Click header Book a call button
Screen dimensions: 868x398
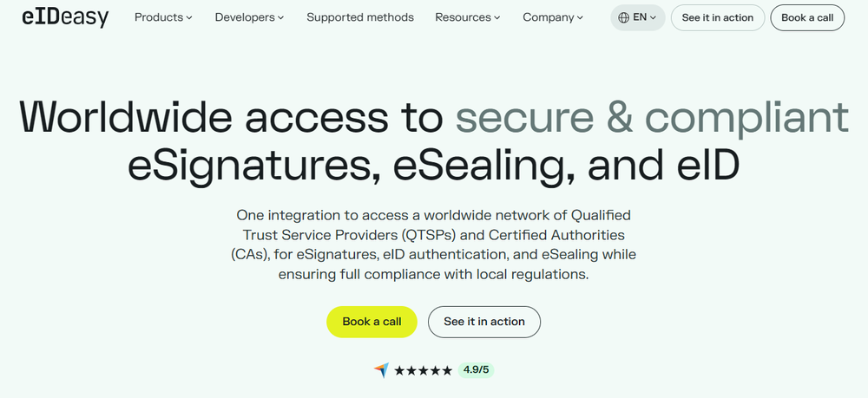[x=807, y=17]
